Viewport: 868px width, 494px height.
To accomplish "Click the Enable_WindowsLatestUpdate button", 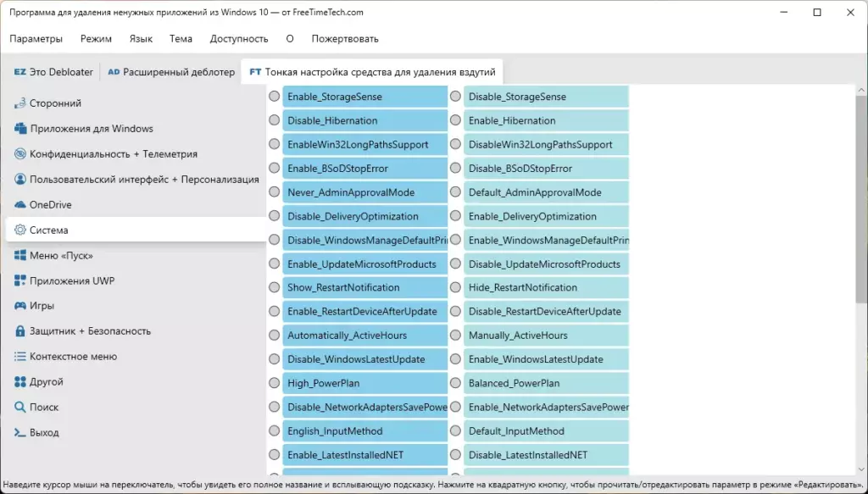I will click(x=546, y=359).
